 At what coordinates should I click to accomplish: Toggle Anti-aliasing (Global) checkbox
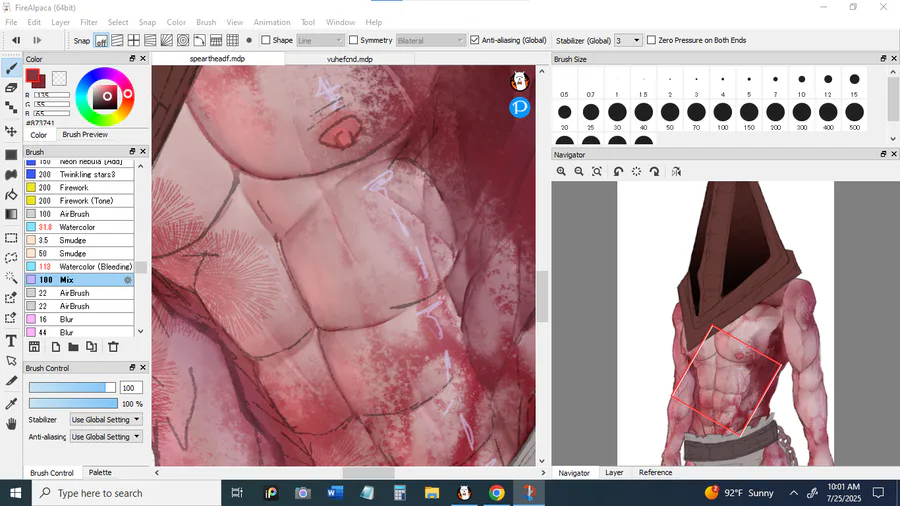[475, 40]
